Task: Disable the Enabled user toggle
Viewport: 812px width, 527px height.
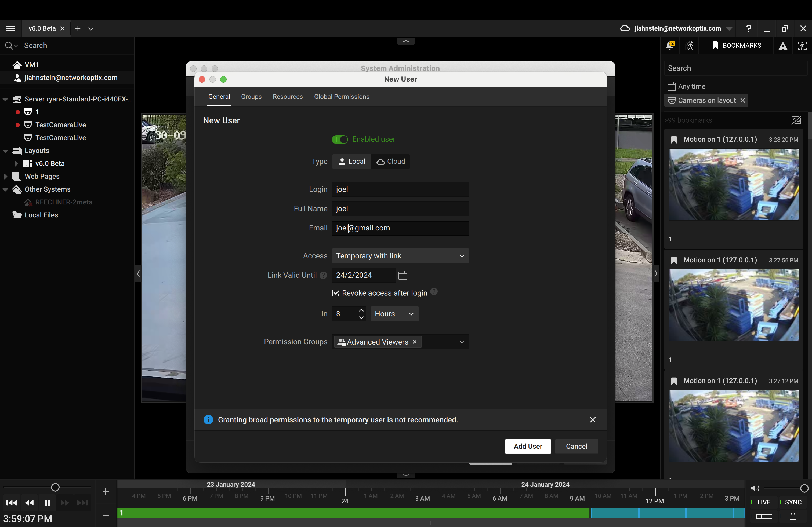Action: click(x=339, y=140)
